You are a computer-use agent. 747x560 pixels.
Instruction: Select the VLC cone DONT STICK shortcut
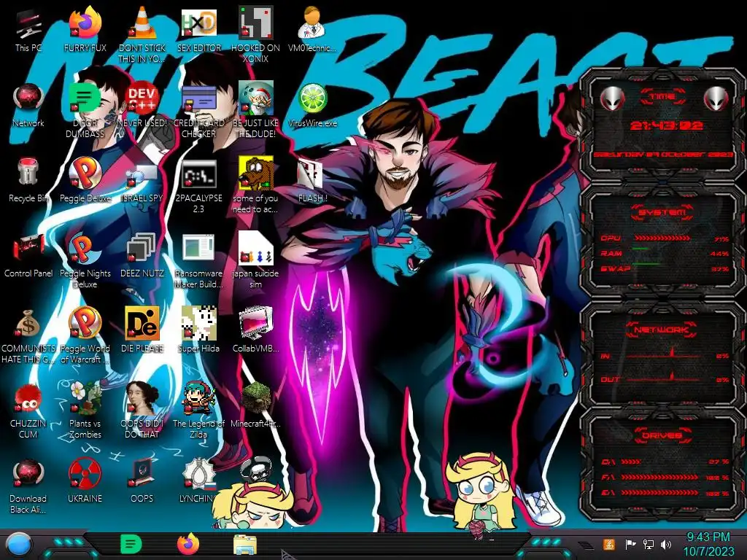point(142,35)
